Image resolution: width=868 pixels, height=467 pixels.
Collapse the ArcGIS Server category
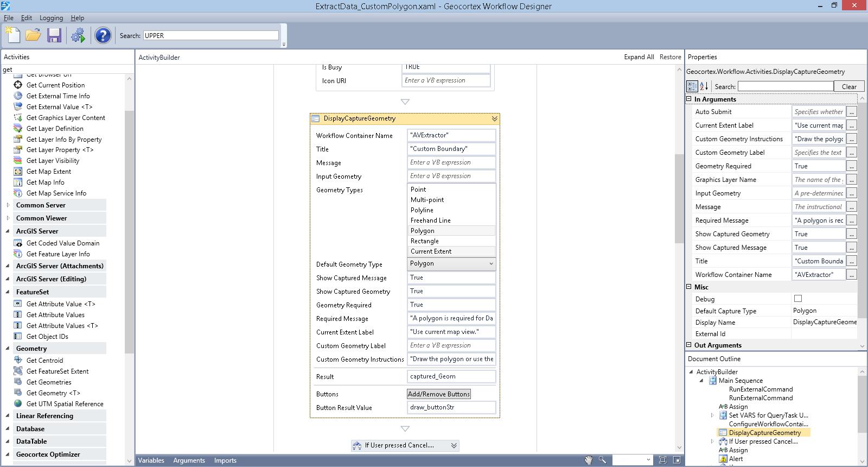(x=8, y=231)
